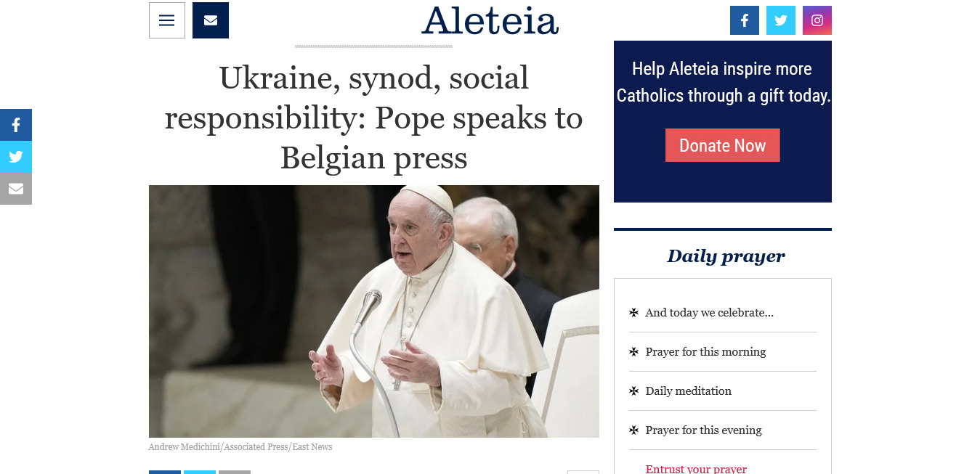The image size is (980, 474).
Task: Open 'Prayer for this evening'
Action: tap(703, 430)
